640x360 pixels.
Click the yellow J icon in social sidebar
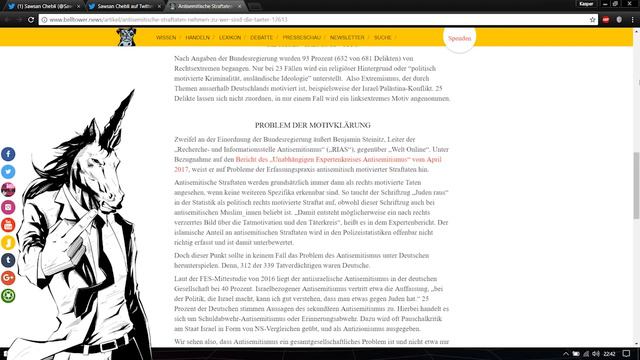point(8,242)
